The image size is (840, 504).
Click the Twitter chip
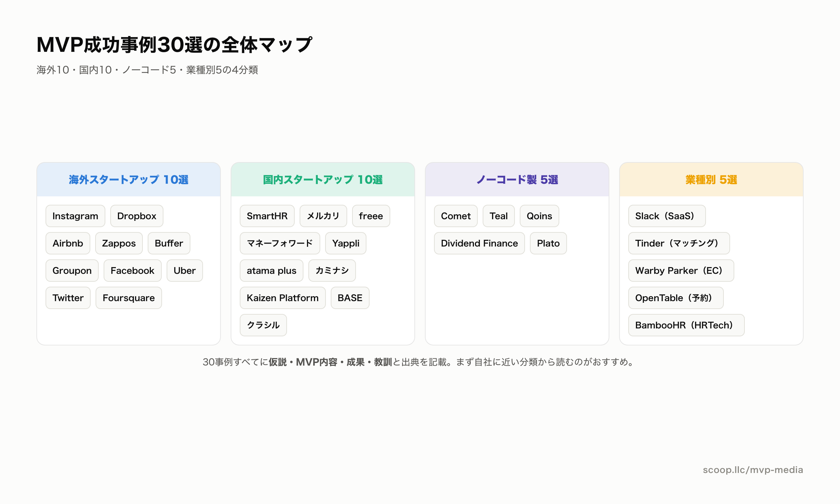[68, 298]
